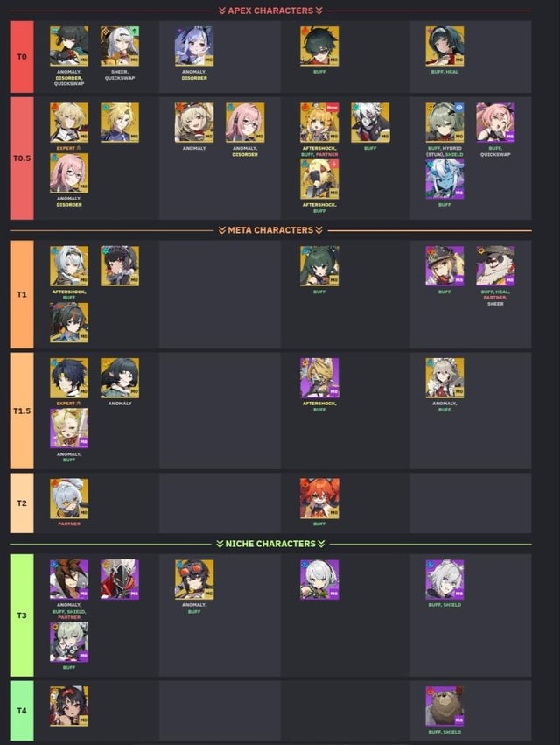Click T0.5 character tagged Buff, Hybrid (Stun), Shield

point(444,123)
